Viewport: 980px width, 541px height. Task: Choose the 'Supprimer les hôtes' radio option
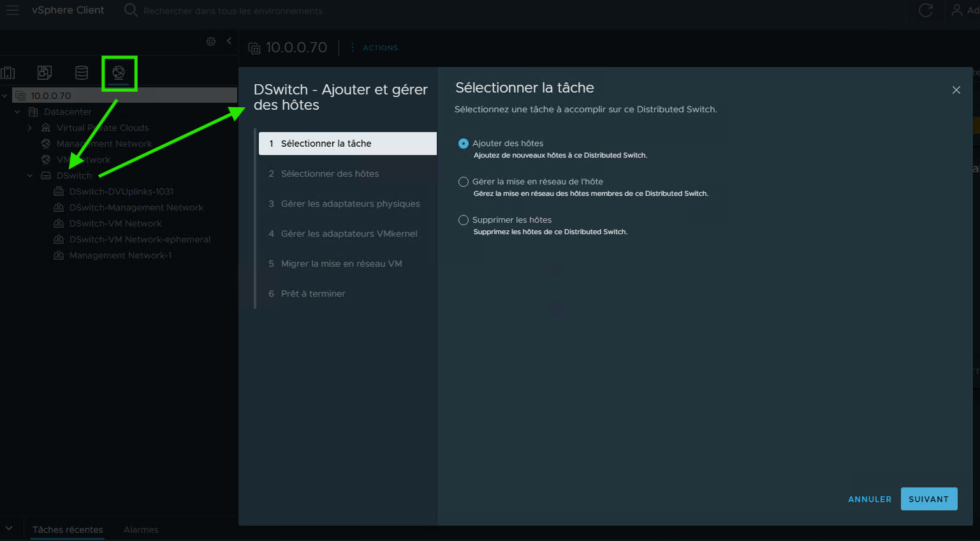(x=464, y=220)
